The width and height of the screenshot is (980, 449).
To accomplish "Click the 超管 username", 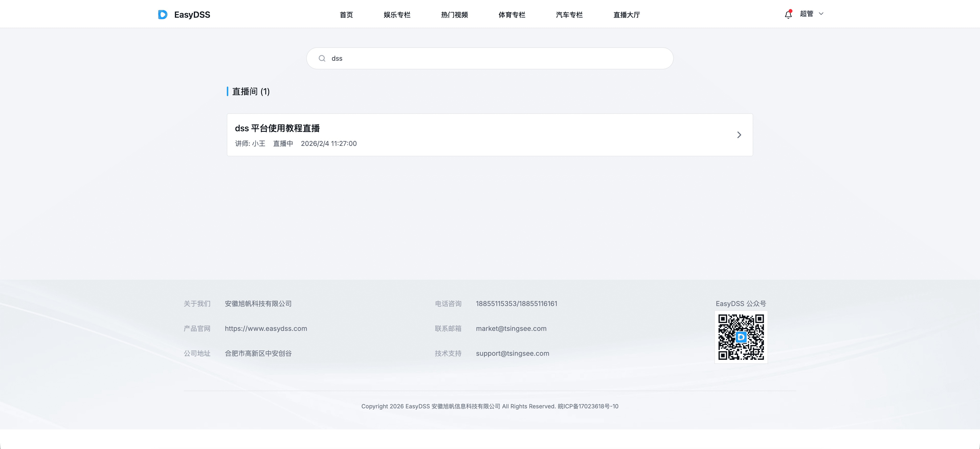I will click(x=807, y=14).
